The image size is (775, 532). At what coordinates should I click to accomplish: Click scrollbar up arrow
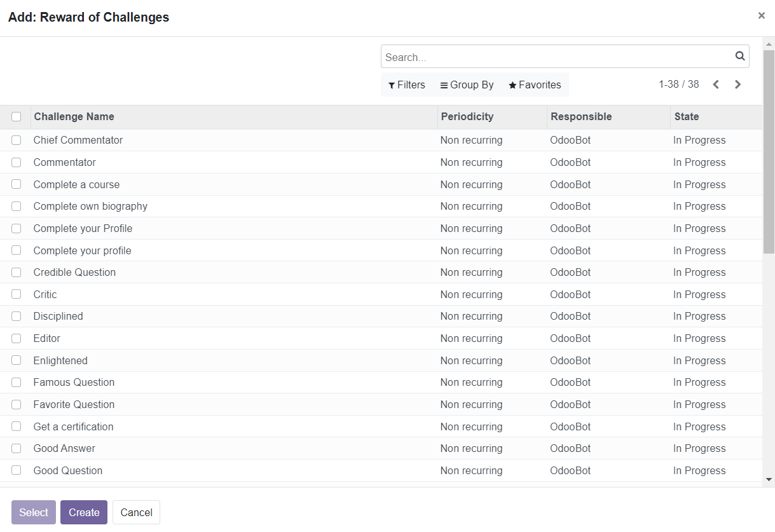click(769, 44)
